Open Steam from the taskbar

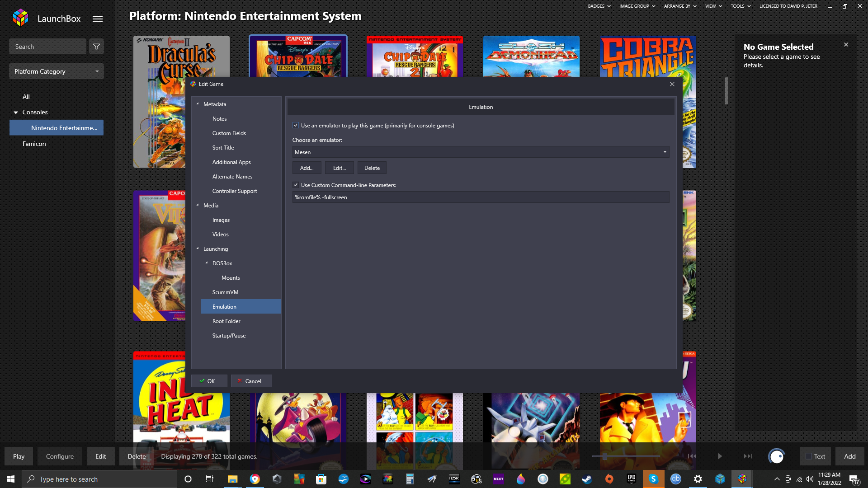pyautogui.click(x=587, y=479)
